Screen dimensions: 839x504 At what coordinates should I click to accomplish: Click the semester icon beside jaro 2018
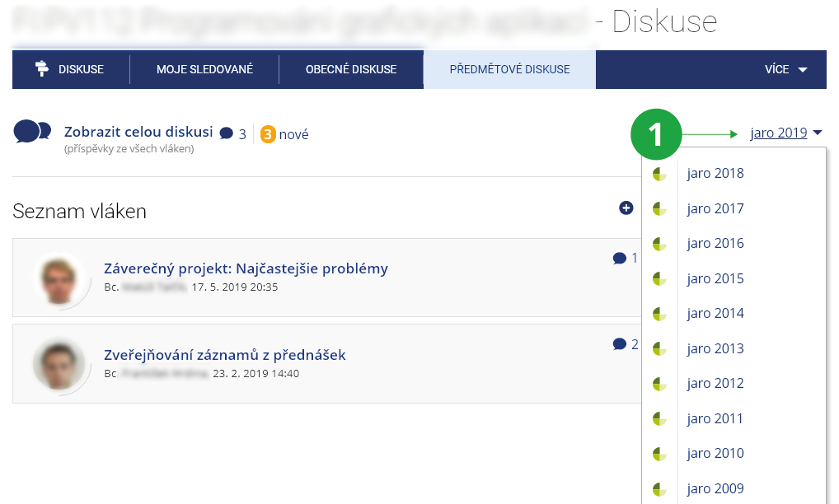pyautogui.click(x=659, y=174)
